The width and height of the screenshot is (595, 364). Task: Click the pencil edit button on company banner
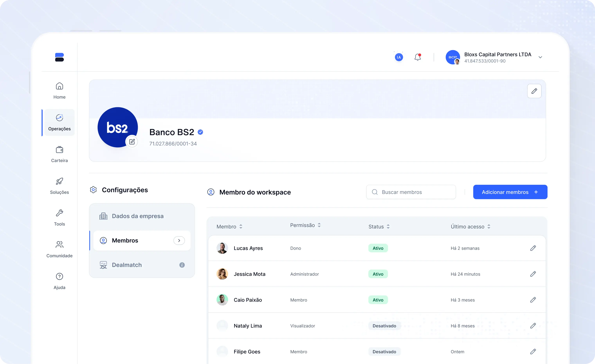click(x=534, y=91)
